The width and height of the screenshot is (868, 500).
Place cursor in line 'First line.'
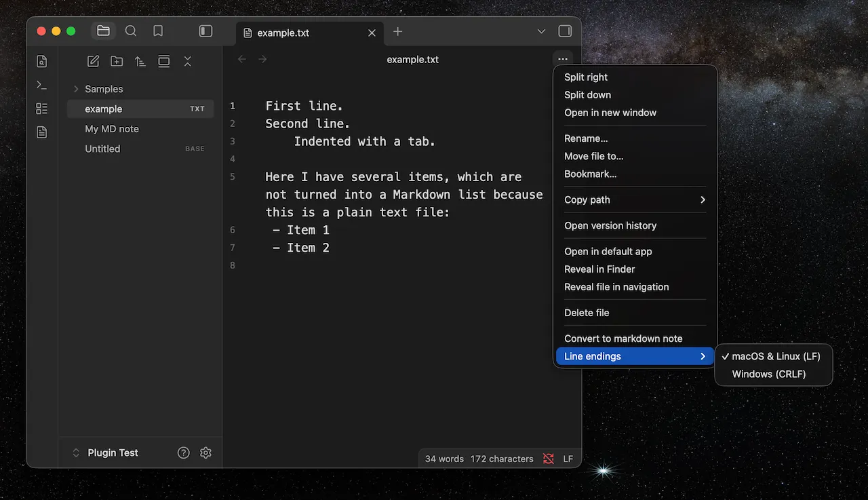click(304, 106)
